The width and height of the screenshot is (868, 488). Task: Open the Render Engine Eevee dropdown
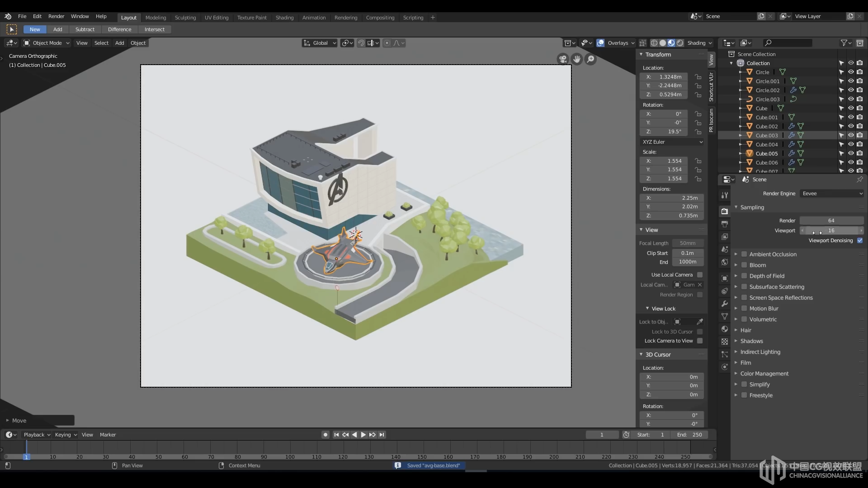coord(832,193)
